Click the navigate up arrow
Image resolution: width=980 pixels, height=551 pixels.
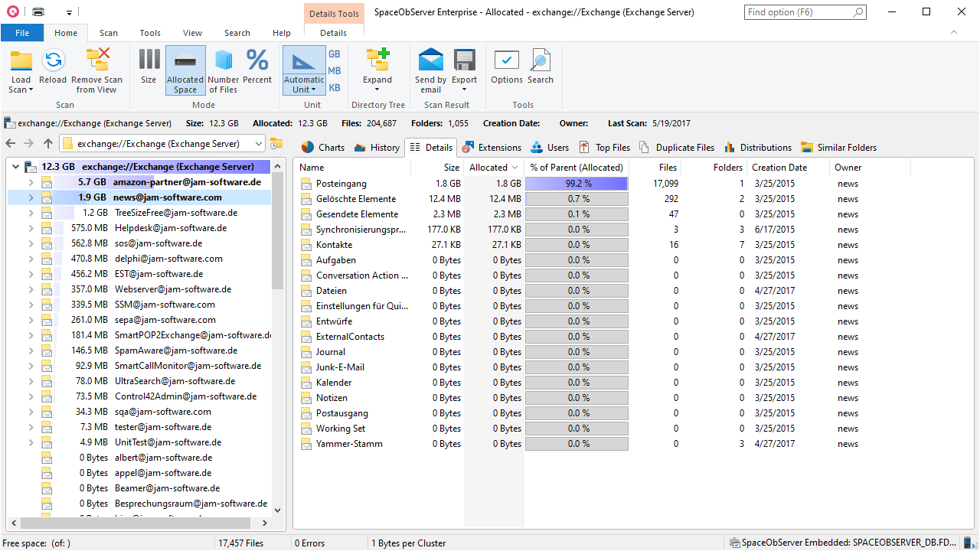[48, 144]
